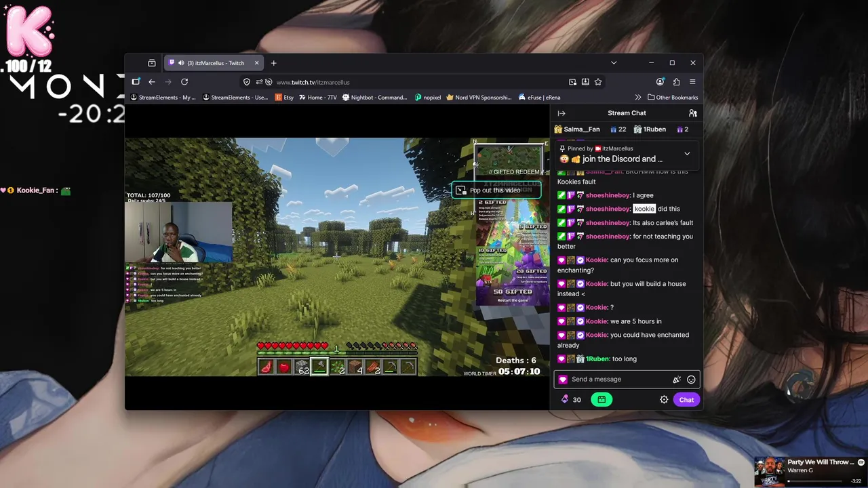Screen dimensions: 868x488
Task: Click the Party We Will Throw album thumbnail
Action: pos(770,471)
